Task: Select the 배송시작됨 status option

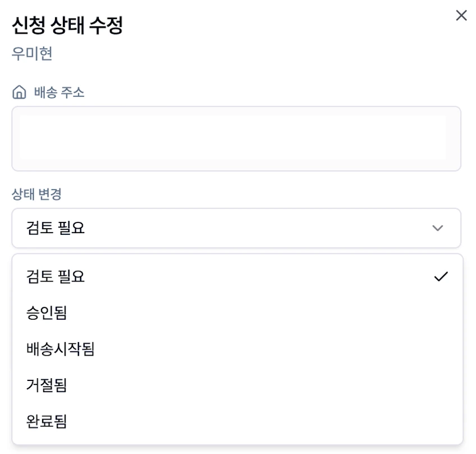Action: (237, 348)
